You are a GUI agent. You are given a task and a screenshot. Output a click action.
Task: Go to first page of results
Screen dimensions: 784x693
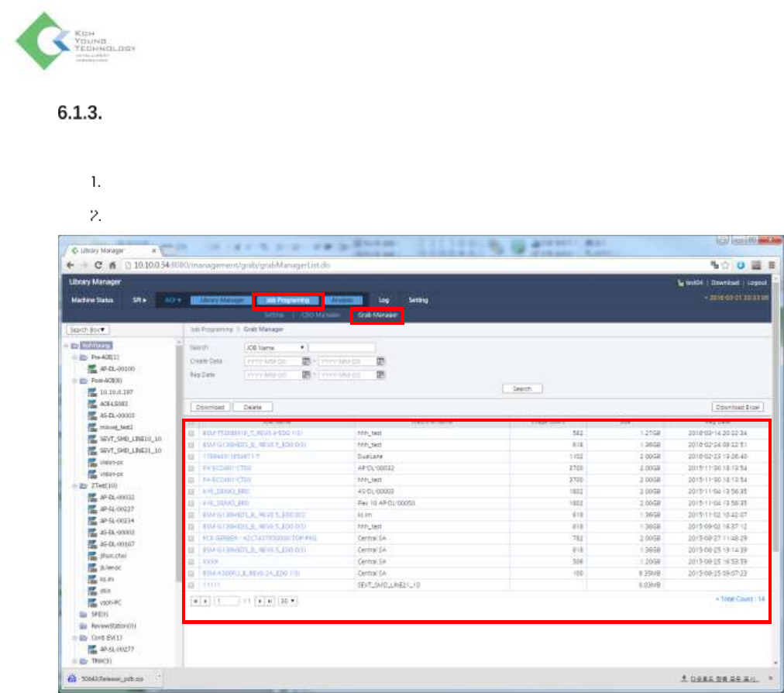[x=195, y=601]
